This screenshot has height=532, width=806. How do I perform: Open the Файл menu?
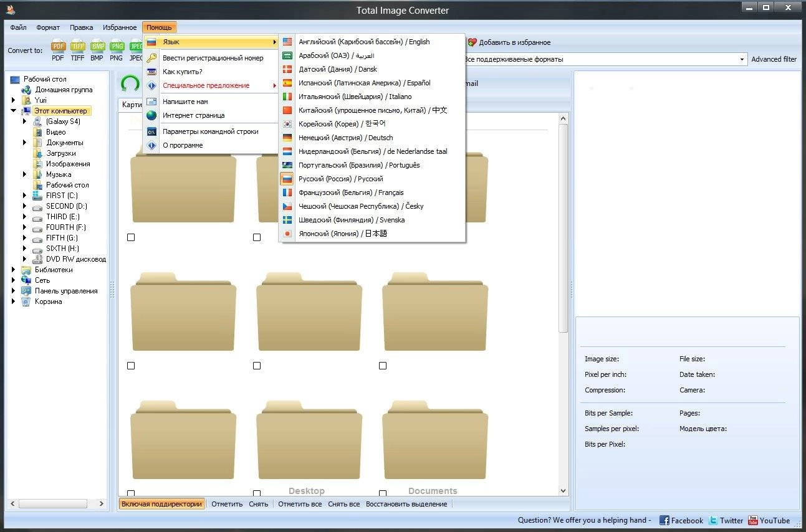[18, 27]
